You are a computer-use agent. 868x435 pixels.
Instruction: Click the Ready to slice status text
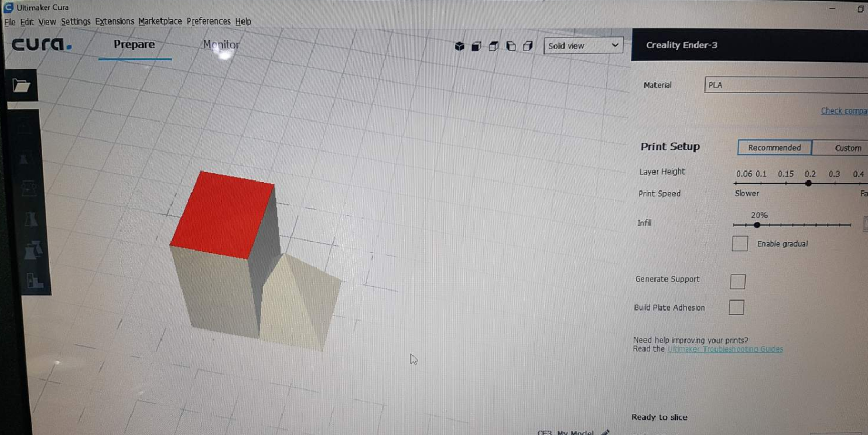click(x=659, y=417)
